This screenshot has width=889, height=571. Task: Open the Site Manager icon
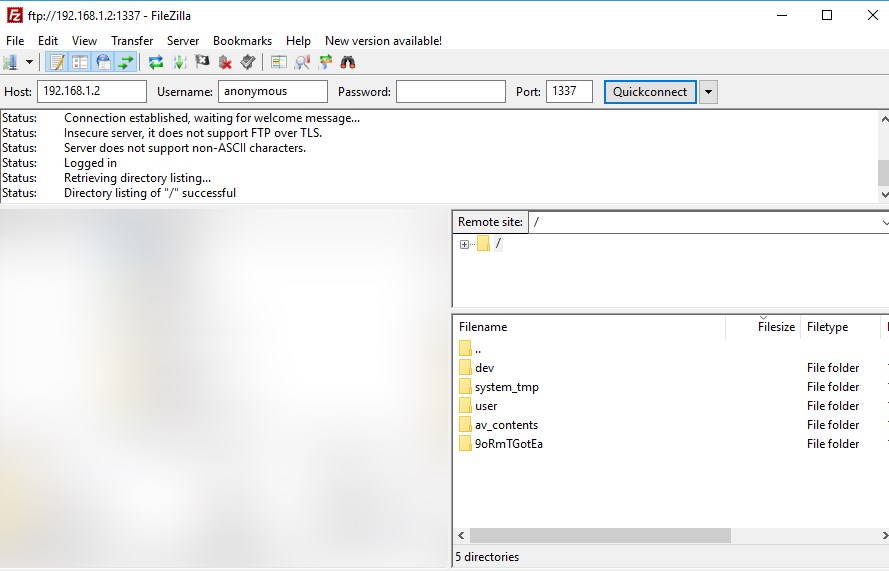point(10,62)
